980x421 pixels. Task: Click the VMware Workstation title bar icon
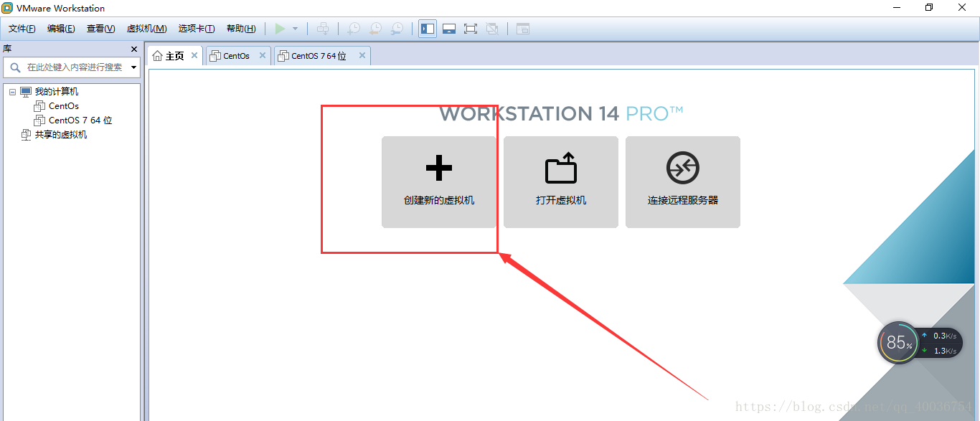click(7, 8)
